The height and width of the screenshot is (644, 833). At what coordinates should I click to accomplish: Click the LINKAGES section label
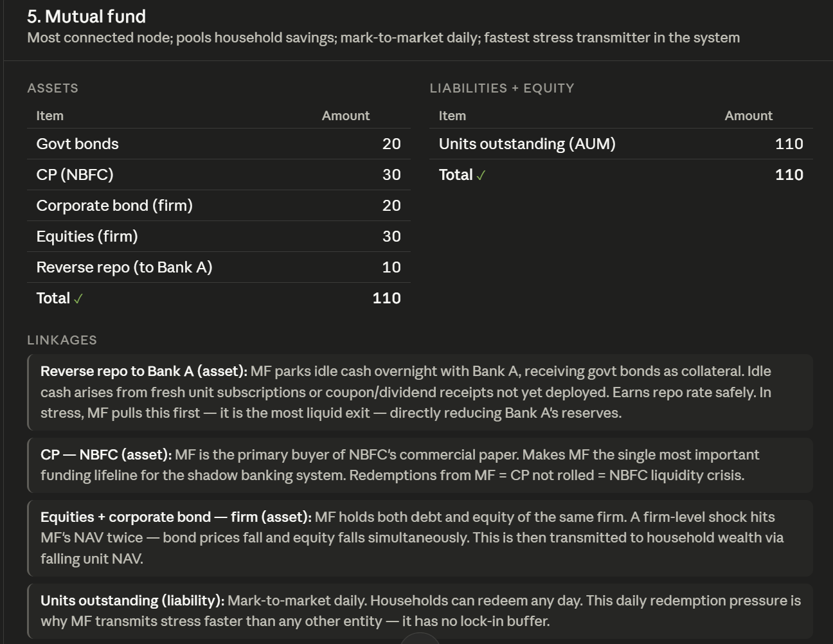62,340
